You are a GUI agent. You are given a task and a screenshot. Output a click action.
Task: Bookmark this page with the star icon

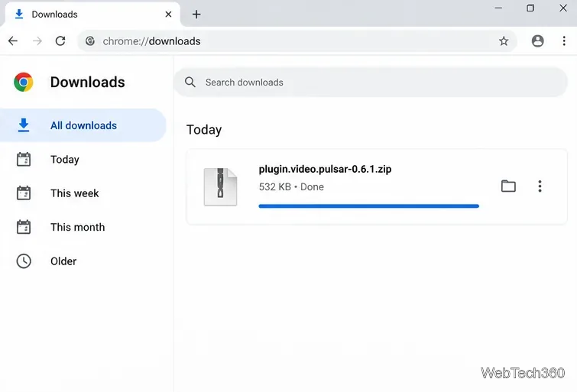[504, 40]
